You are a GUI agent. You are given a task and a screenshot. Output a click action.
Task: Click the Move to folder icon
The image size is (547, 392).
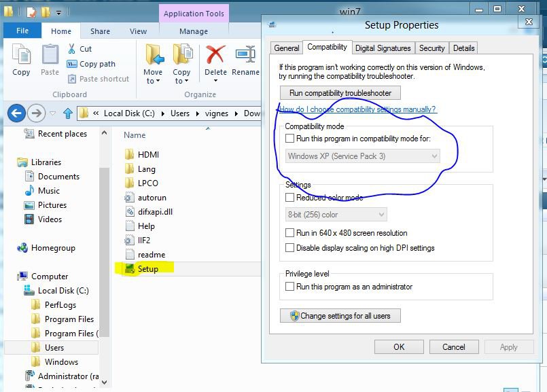click(154, 54)
